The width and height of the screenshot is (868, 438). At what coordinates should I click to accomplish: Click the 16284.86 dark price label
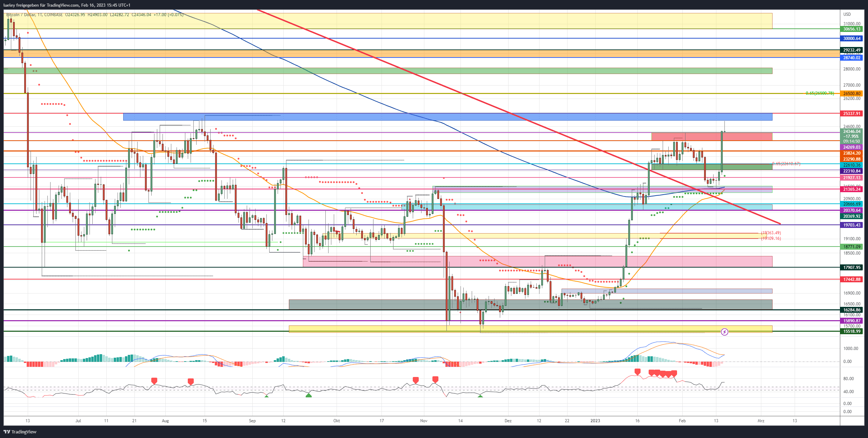click(x=851, y=310)
